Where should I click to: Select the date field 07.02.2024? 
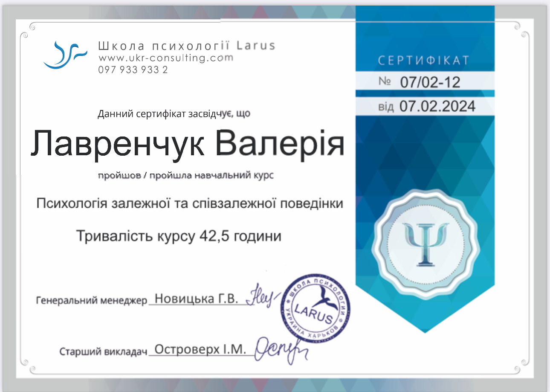click(x=437, y=106)
